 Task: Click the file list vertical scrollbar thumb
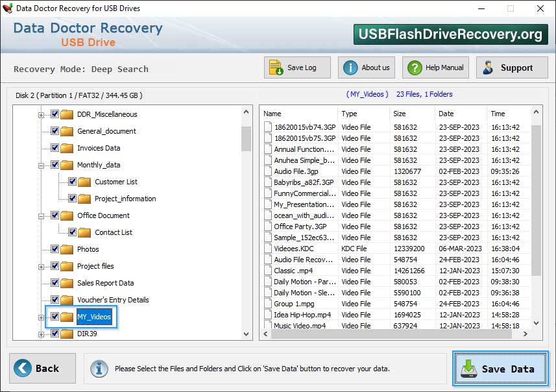(536, 201)
